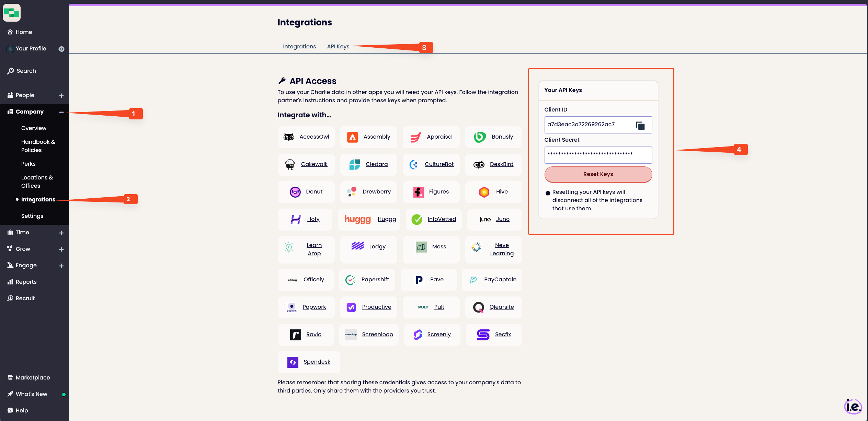Open the Officely integration link
This screenshot has height=421, width=868.
pyautogui.click(x=314, y=279)
